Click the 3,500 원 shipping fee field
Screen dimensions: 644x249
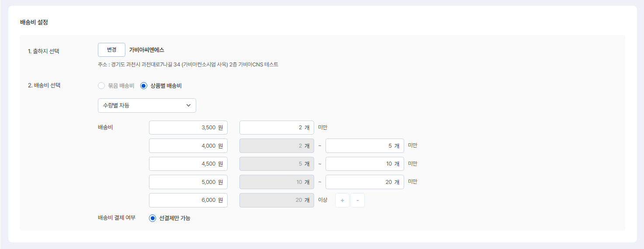coord(188,128)
